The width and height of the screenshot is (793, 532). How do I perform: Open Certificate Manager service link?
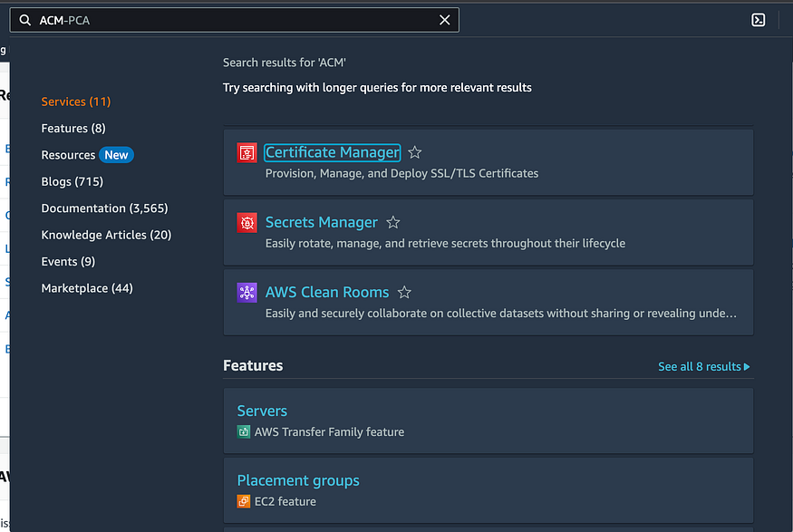point(333,152)
